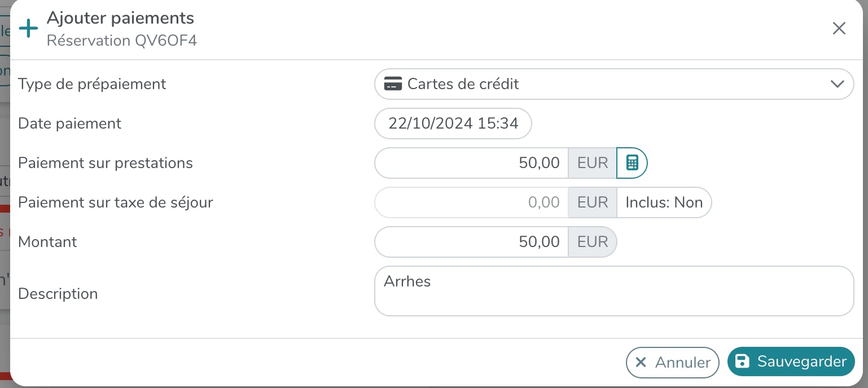Select the Montant amount input
The image size is (868, 388).
click(x=471, y=242)
